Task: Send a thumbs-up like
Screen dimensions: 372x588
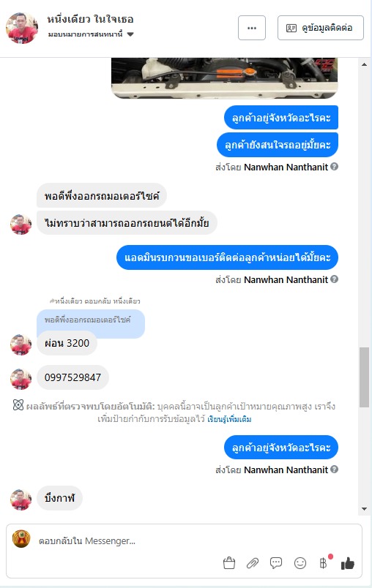Action: coord(348,563)
